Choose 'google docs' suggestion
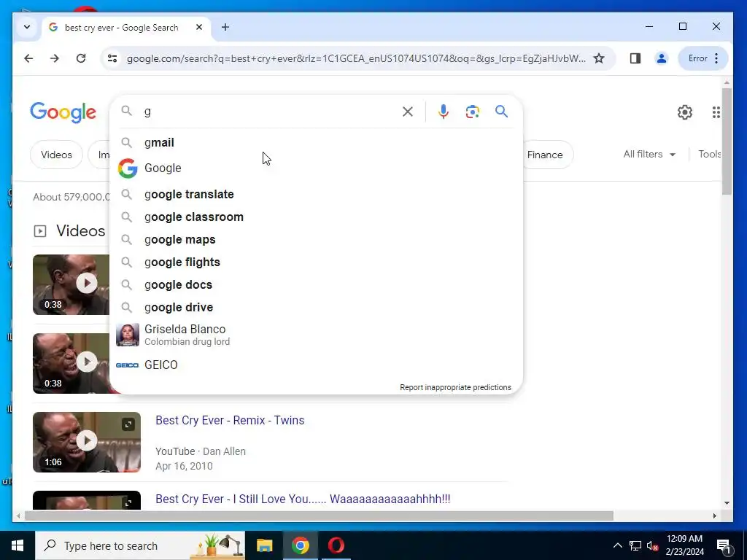The image size is (747, 560). click(x=316, y=285)
